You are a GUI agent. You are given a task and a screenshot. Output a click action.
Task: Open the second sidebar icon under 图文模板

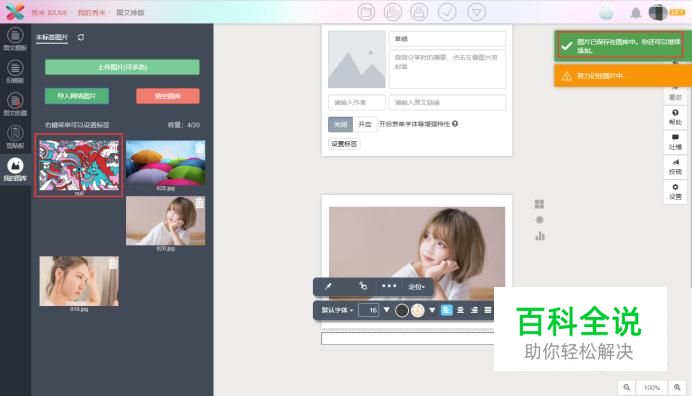pos(15,72)
